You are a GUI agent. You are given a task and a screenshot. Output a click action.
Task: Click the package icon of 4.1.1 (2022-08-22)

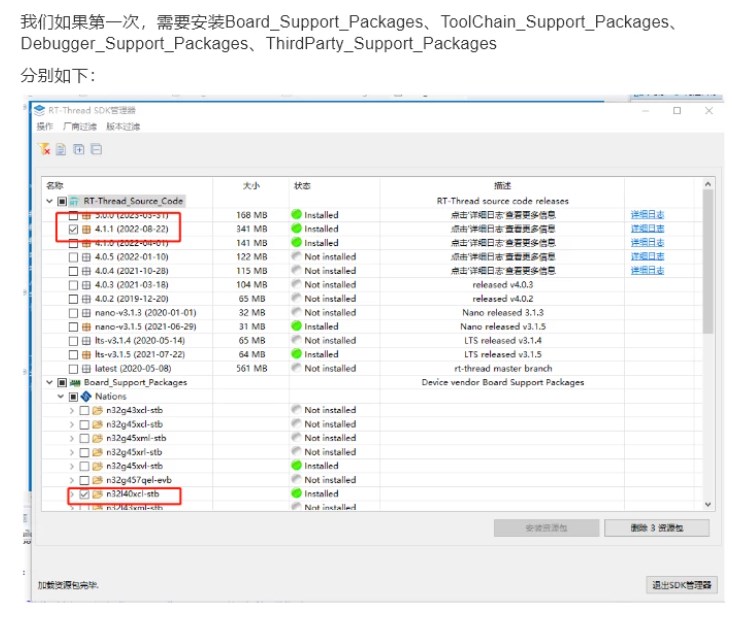tap(86, 229)
